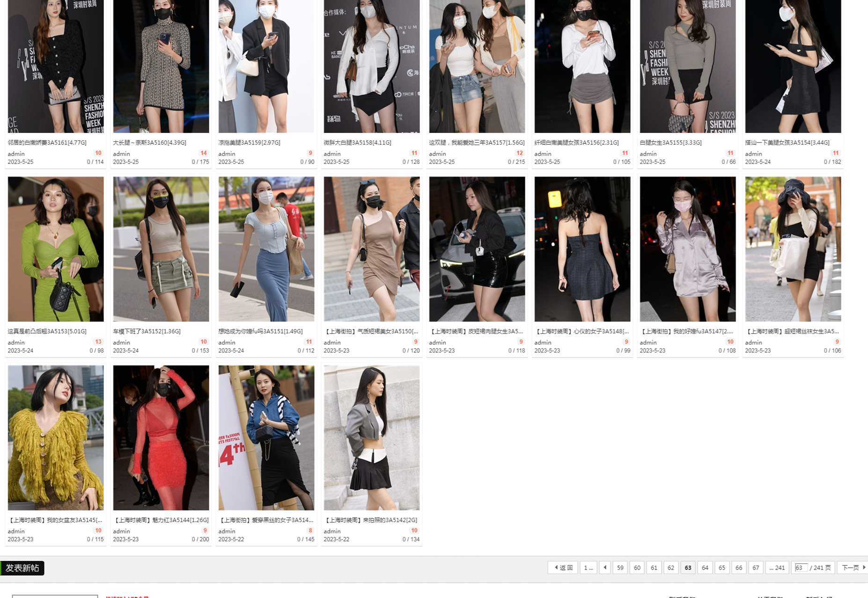
Task: Open thumbnail of post 3A5148
Action: 582,249
